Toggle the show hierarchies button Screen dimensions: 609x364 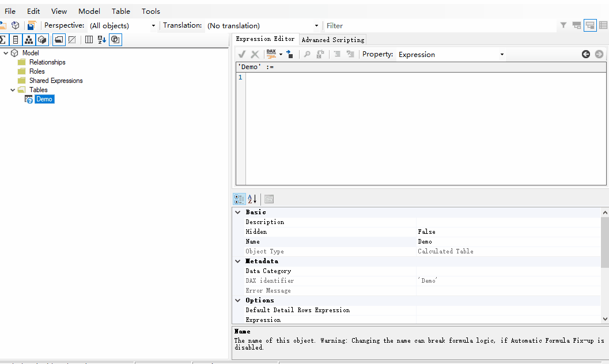point(29,40)
